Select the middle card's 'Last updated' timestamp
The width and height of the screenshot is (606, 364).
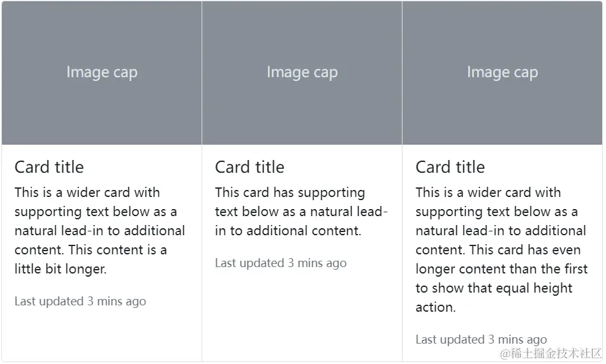281,263
